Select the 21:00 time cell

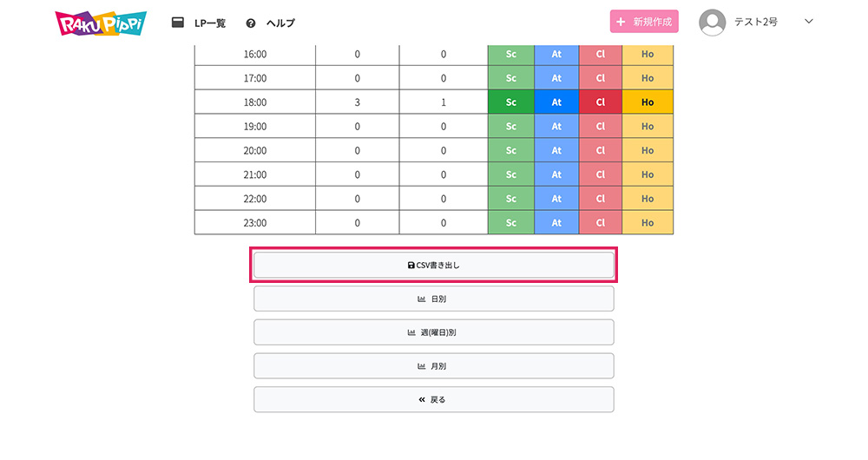pyautogui.click(x=255, y=174)
